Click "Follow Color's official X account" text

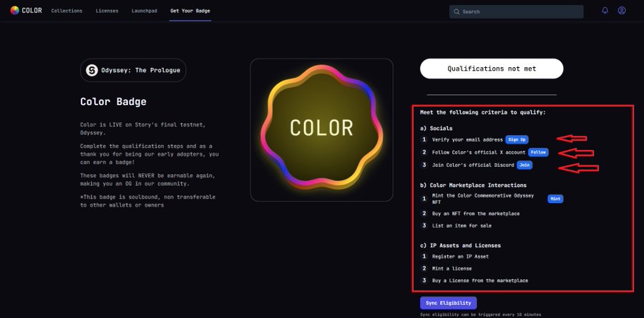point(479,153)
